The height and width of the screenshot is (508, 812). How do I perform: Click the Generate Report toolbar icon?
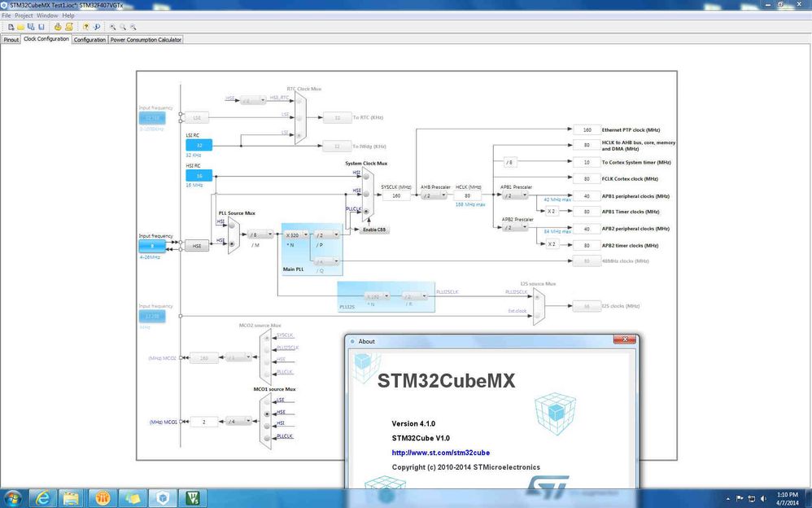[58, 26]
